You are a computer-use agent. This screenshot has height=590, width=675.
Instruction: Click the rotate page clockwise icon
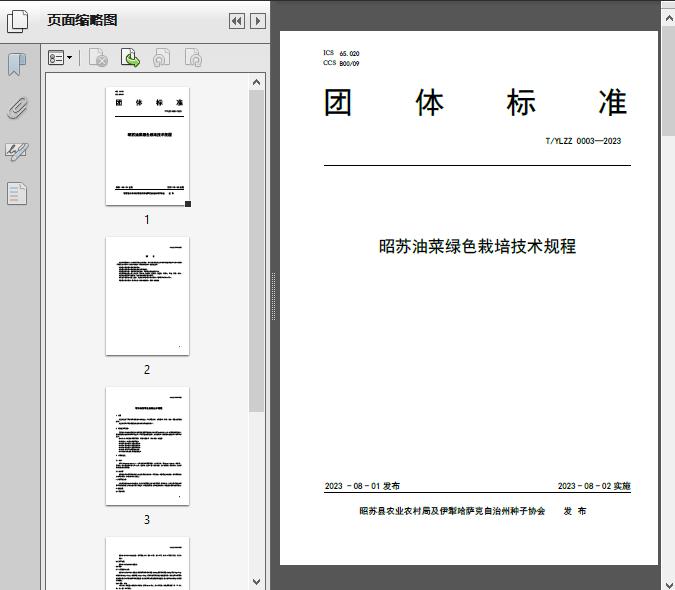point(193,58)
